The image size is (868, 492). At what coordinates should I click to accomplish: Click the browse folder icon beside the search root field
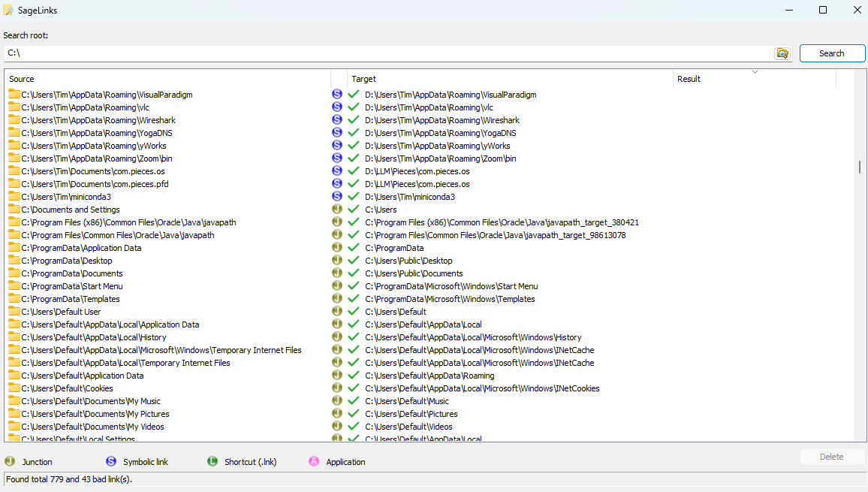[782, 53]
